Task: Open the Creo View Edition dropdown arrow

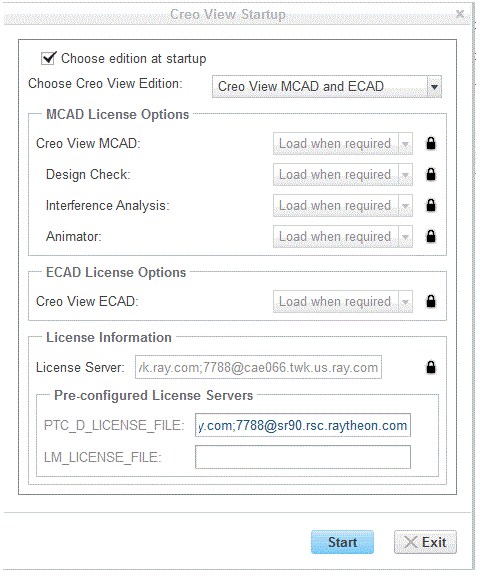Action: point(434,87)
